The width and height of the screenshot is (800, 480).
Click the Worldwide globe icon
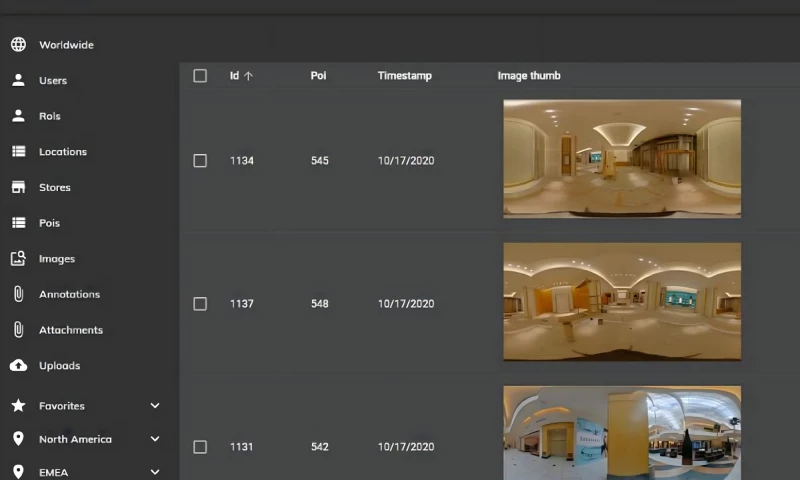[18, 44]
